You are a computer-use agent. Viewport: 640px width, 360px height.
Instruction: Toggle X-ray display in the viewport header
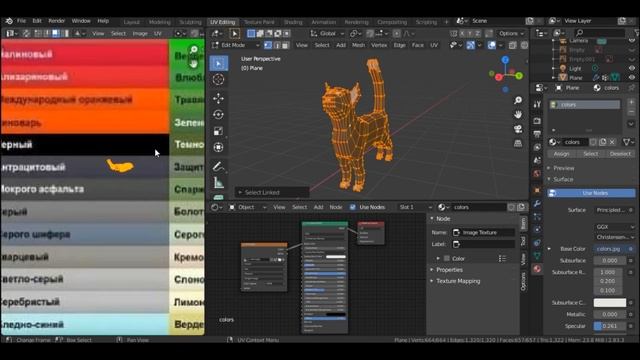coord(512,45)
